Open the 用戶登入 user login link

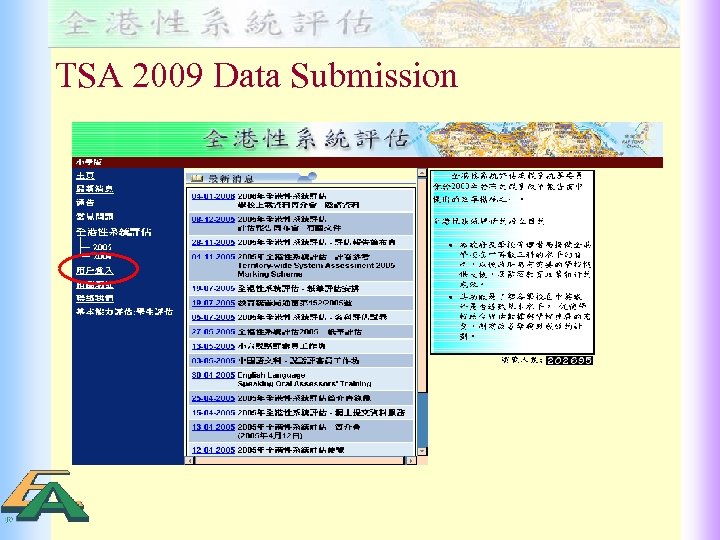(95, 270)
